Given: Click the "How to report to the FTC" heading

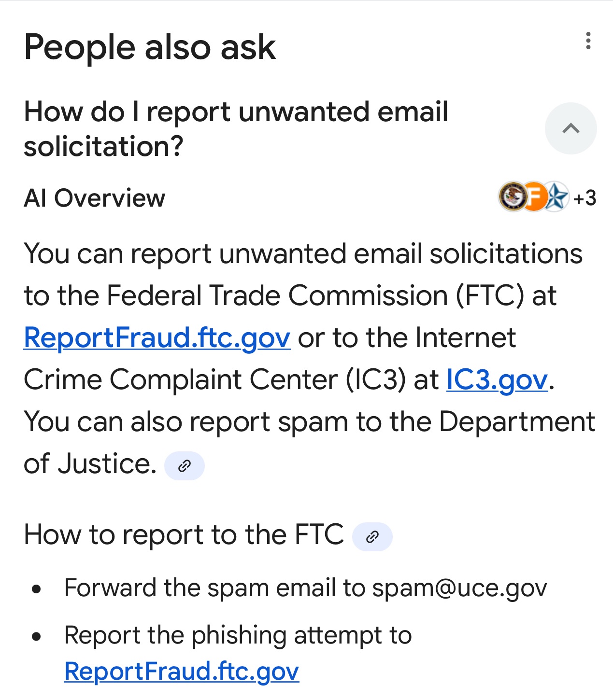Looking at the screenshot, I should coord(184,535).
